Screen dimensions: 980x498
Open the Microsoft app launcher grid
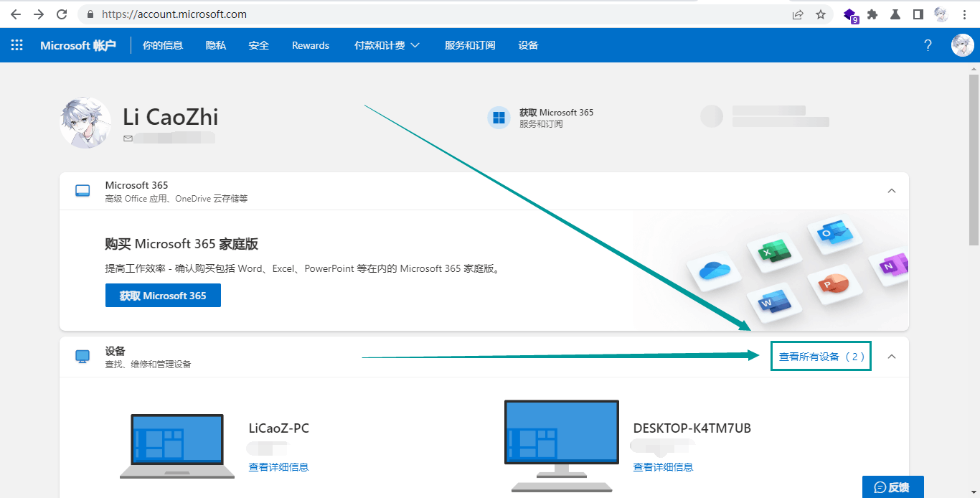[17, 45]
